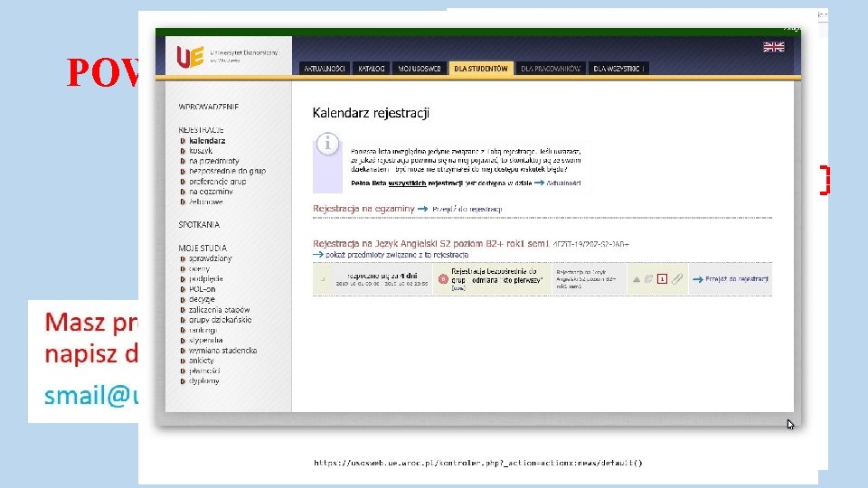The image size is (868, 488).
Task: Open the REJESTRACJE sidebar heading
Action: point(201,130)
